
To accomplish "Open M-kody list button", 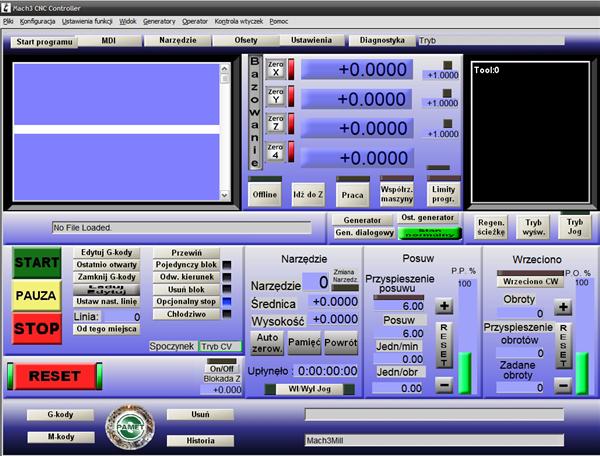I will [x=61, y=436].
